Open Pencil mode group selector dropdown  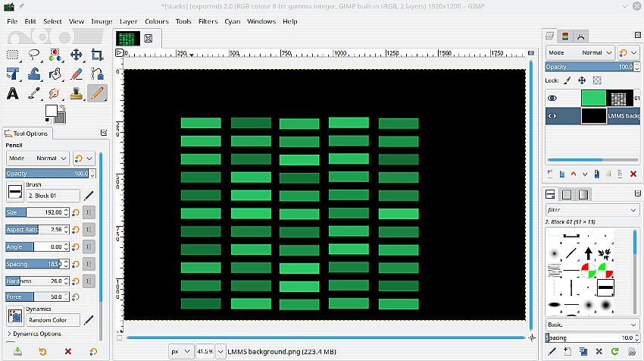point(84,159)
